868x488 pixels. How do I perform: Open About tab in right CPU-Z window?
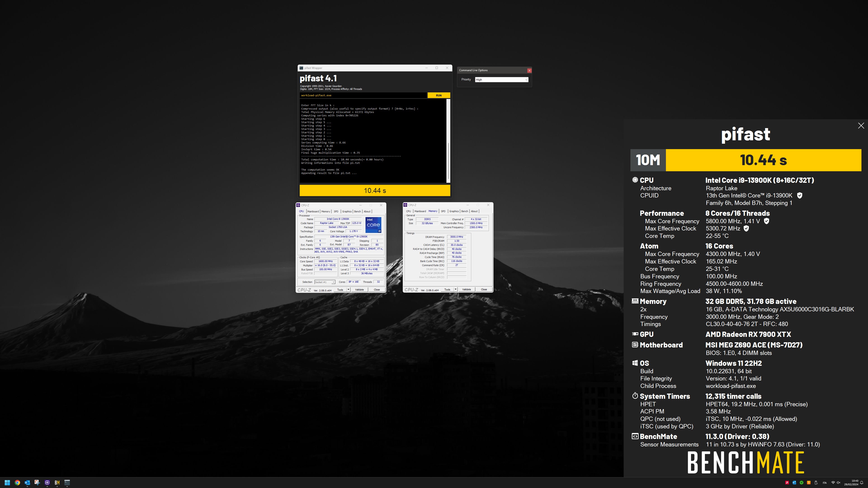(474, 211)
